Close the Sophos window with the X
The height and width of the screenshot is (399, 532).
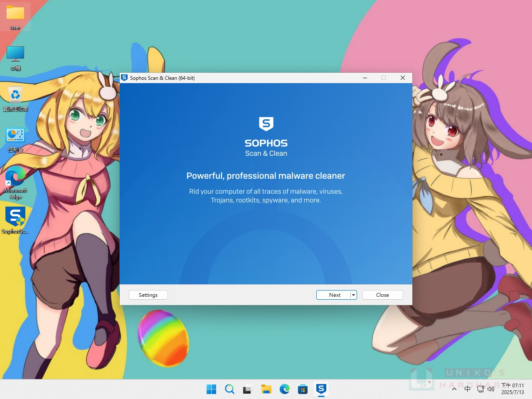coord(402,78)
